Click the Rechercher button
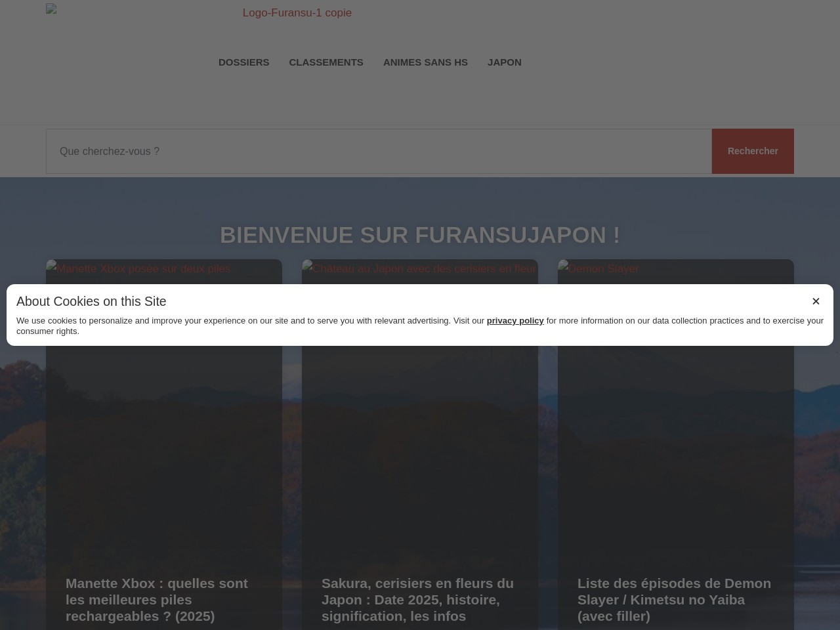Viewport: 840px width, 630px height. click(x=753, y=152)
